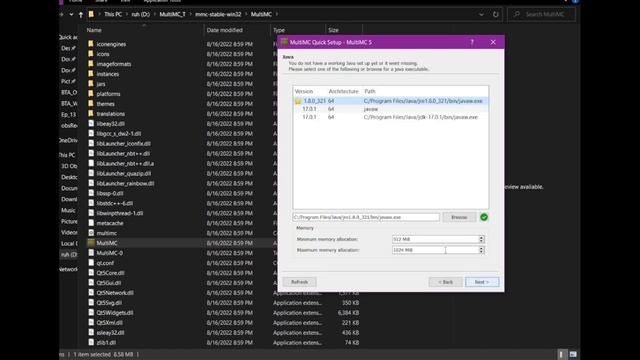
Task: Select the libgcc_s_dw2-1.dll file
Action: click(x=119, y=133)
